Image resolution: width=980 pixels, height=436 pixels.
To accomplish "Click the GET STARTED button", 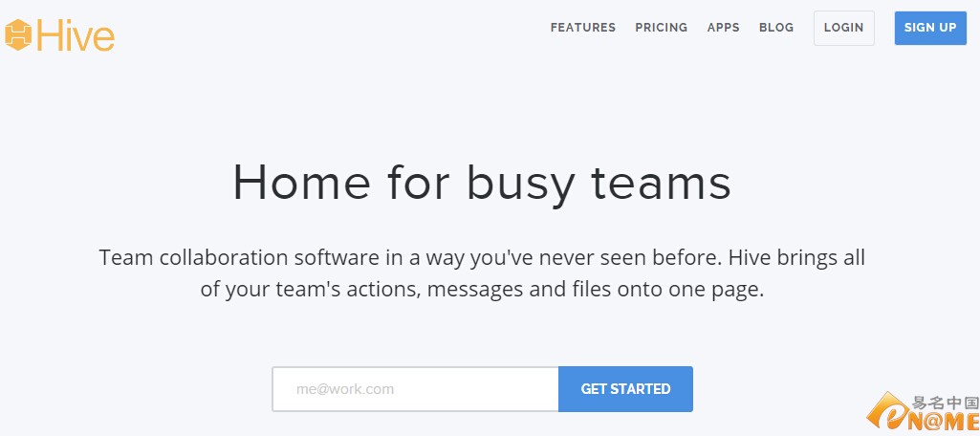I will [625, 389].
